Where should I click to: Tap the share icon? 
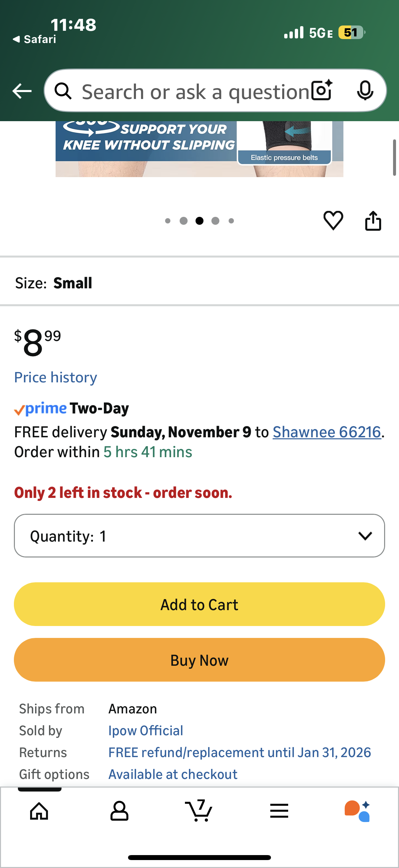(x=373, y=221)
